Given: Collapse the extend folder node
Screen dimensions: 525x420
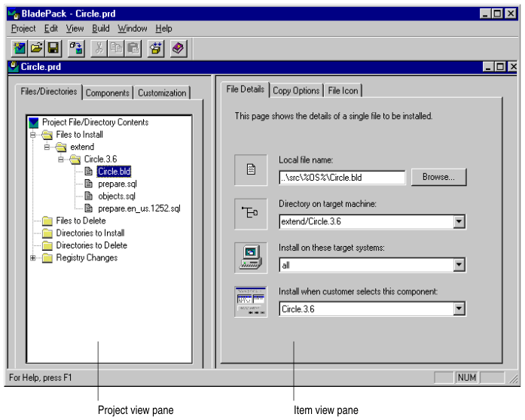Looking at the screenshot, I should pyautogui.click(x=47, y=148).
